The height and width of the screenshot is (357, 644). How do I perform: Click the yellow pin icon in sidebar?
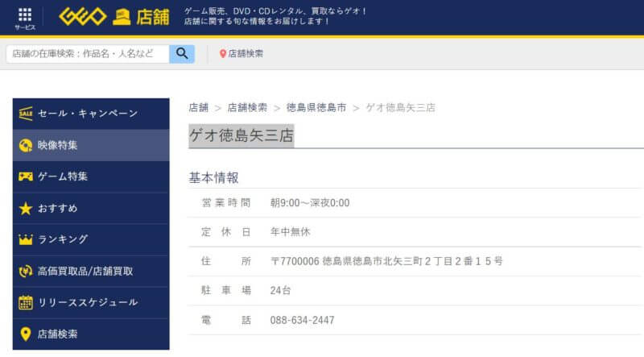(26, 334)
